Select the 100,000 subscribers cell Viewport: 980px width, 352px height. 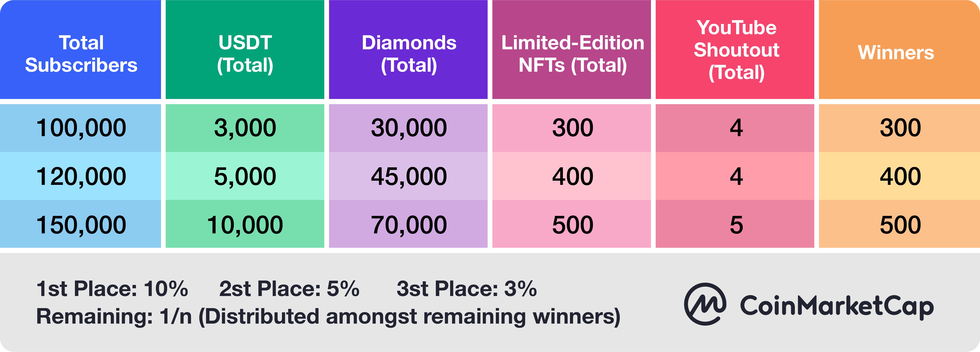(x=80, y=128)
